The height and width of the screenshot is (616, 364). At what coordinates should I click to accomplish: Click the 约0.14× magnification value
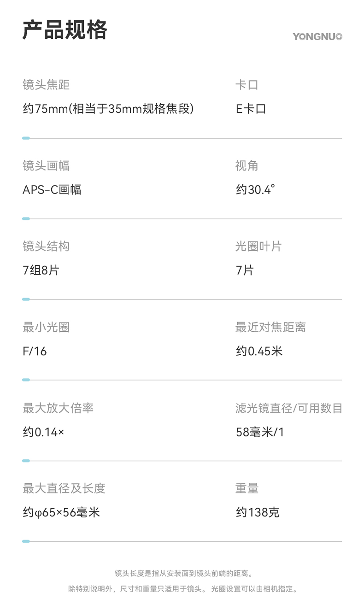(43, 432)
